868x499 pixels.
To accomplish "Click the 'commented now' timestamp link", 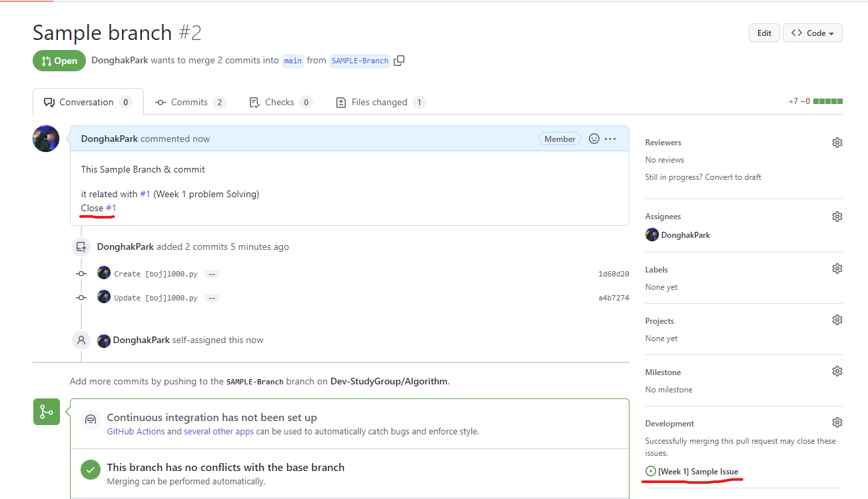I will [x=175, y=139].
